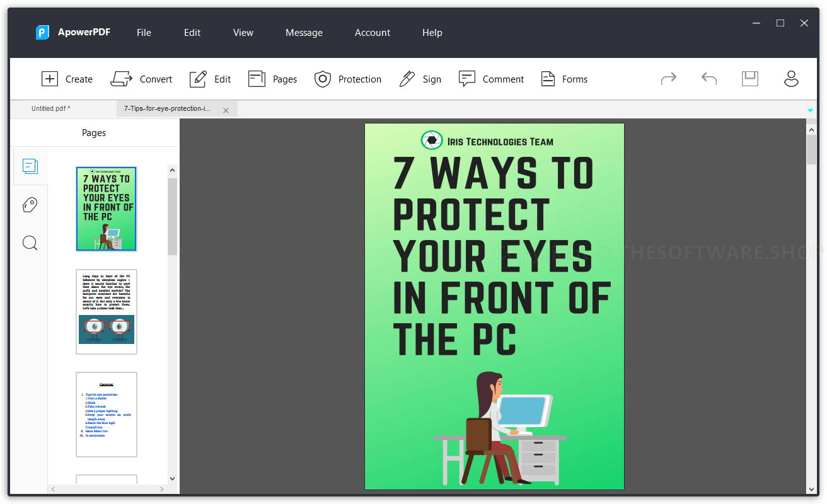The width and height of the screenshot is (827, 504).
Task: Open the Help menu
Action: click(432, 33)
